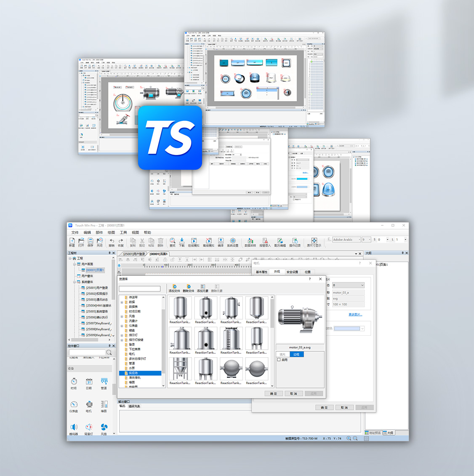The width and height of the screenshot is (474, 476).
Task: Open the 工具 menu
Action: pos(123,232)
